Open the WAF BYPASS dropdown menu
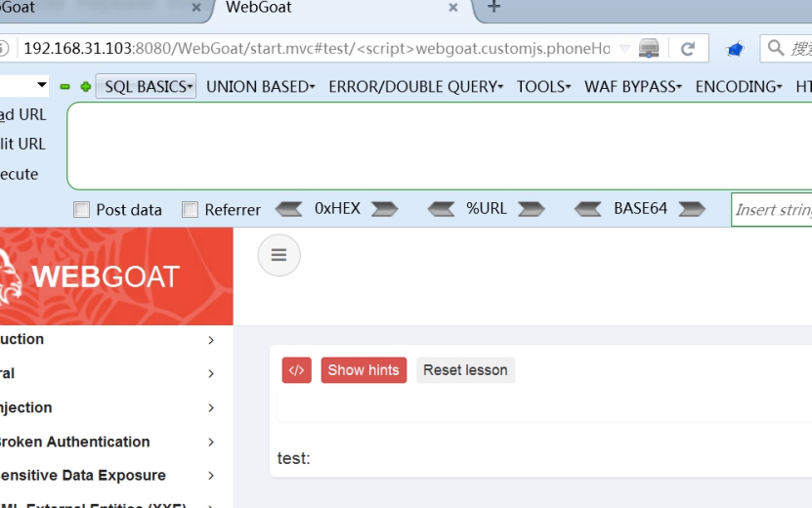Screen dimensions: 812x508 [633, 87]
